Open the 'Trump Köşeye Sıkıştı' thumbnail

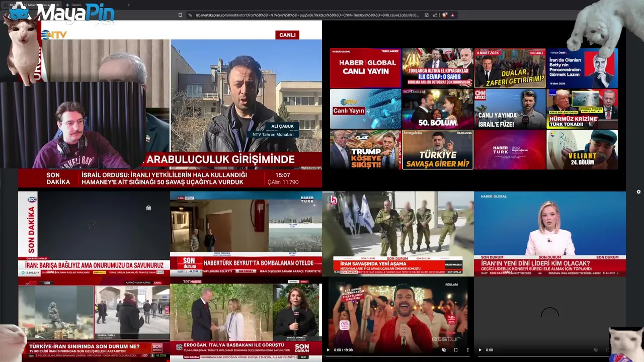[365, 149]
